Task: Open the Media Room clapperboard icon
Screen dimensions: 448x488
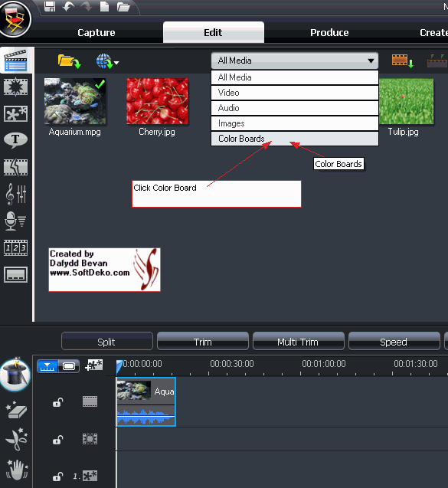Action: coord(15,61)
